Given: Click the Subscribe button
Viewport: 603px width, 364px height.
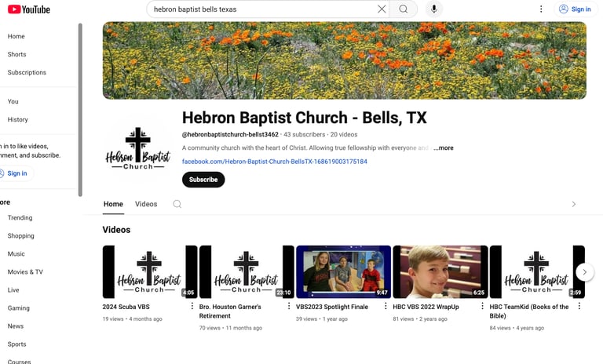Looking at the screenshot, I should (x=203, y=180).
